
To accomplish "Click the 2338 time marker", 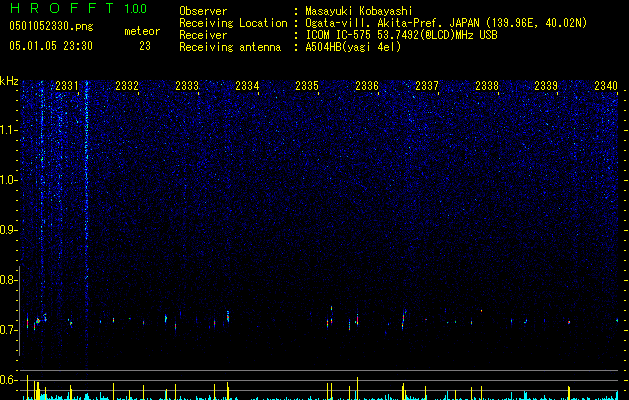I will [x=487, y=85].
